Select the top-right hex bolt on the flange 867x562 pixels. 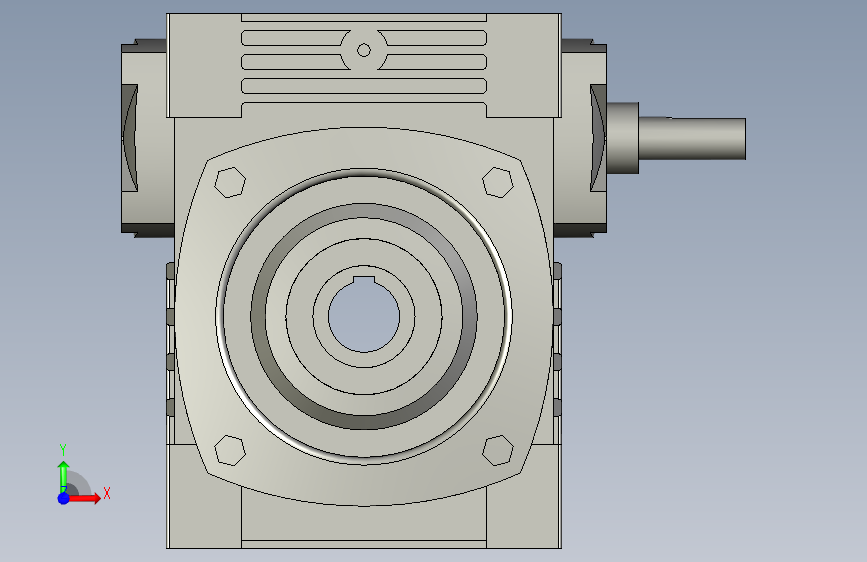(x=498, y=182)
